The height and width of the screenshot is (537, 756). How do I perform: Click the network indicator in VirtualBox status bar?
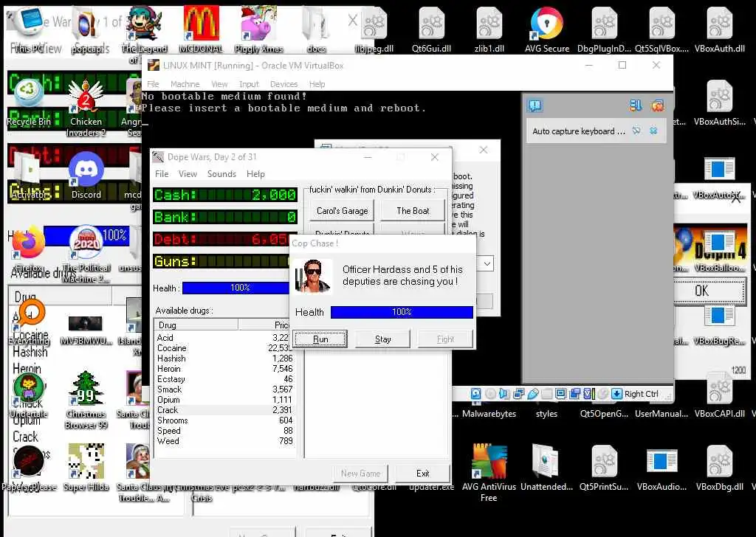(519, 393)
